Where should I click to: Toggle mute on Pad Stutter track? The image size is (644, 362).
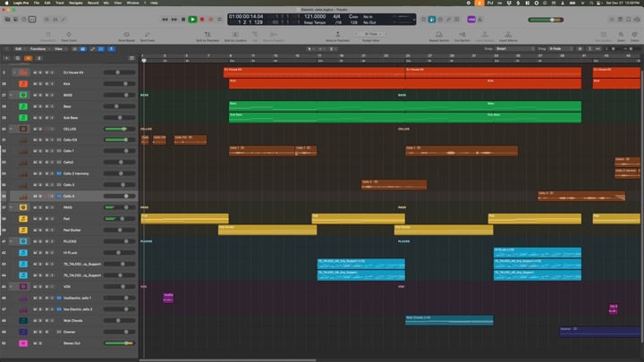(35, 231)
